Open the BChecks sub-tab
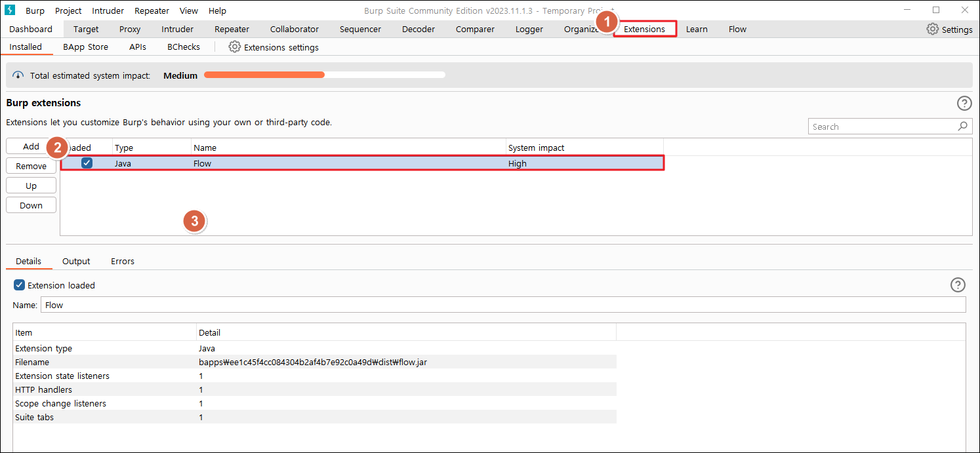The width and height of the screenshot is (980, 453). (184, 47)
